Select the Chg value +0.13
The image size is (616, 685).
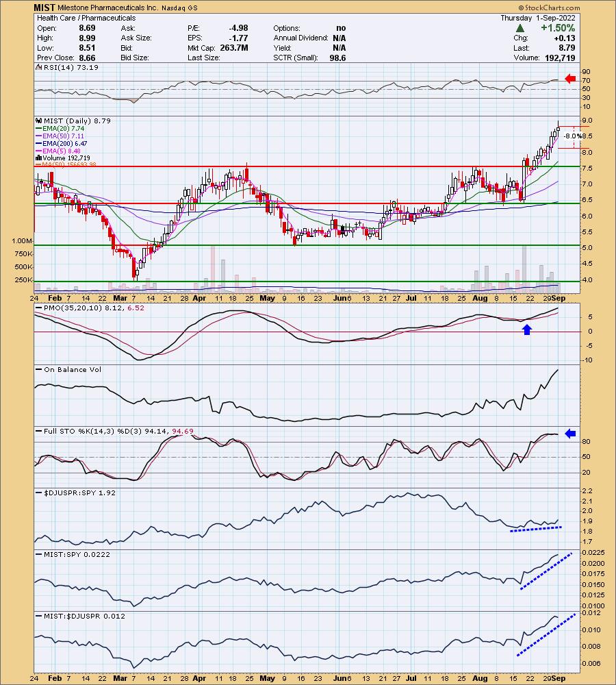point(565,38)
